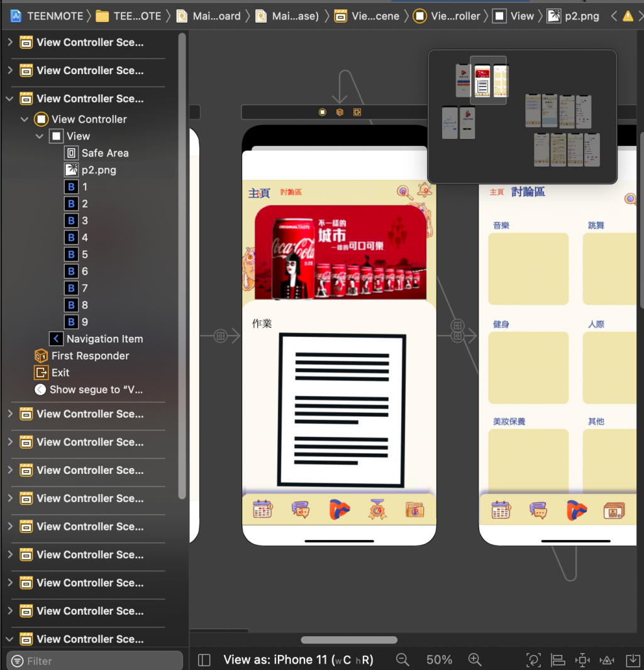Toggle the document outline panel button
The width and height of the screenshot is (644, 670).
[x=204, y=660]
